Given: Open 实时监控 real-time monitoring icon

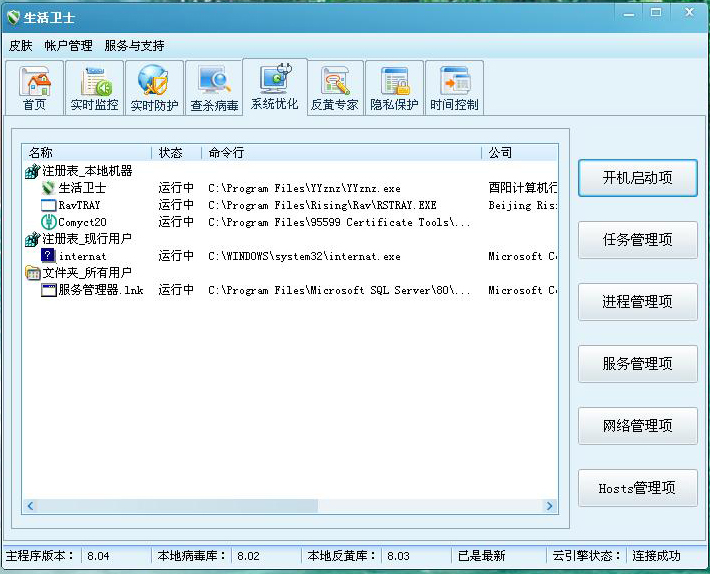Looking at the screenshot, I should click(94, 88).
